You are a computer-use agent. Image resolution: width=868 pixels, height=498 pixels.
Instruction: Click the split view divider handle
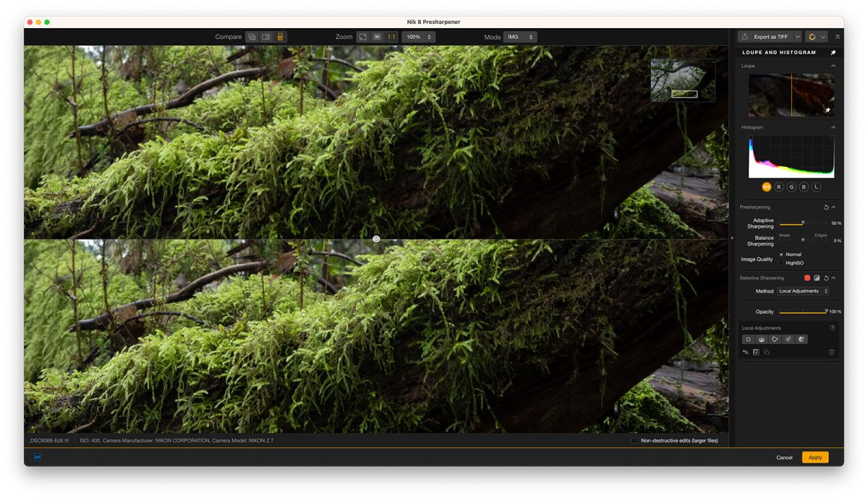click(376, 239)
